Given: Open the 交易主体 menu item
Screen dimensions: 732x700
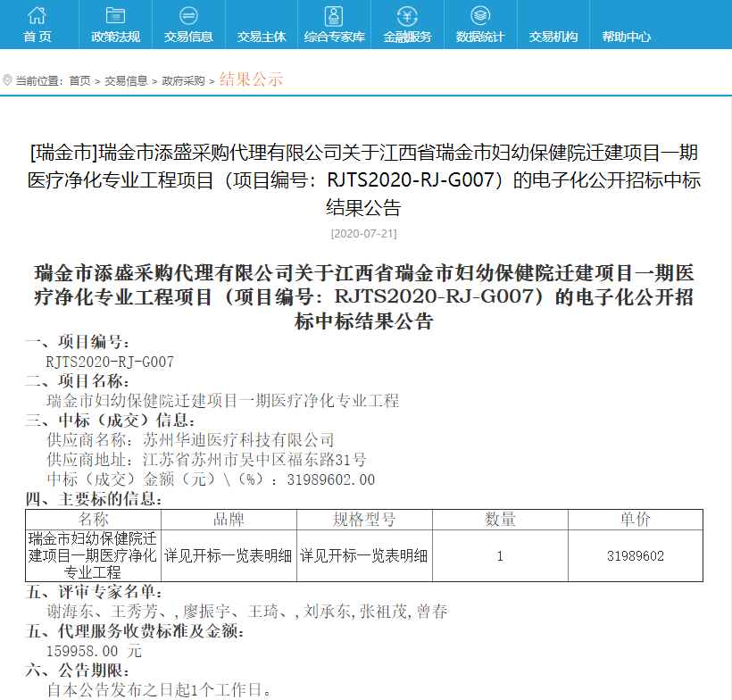Looking at the screenshot, I should (262, 37).
